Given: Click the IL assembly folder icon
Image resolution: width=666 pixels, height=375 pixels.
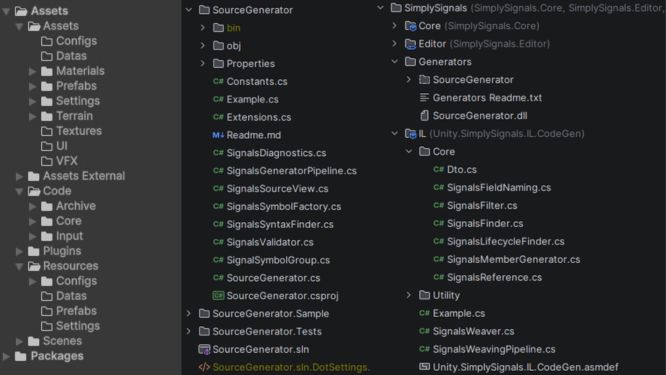Looking at the screenshot, I should (x=410, y=134).
